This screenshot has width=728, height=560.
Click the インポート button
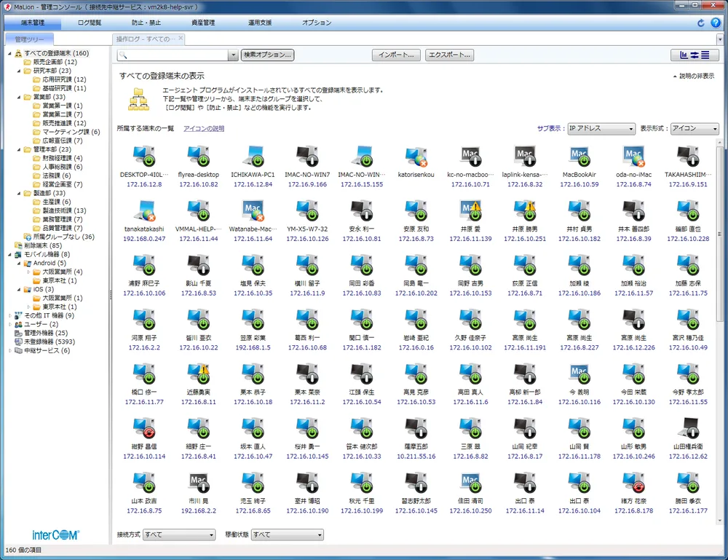coord(396,55)
